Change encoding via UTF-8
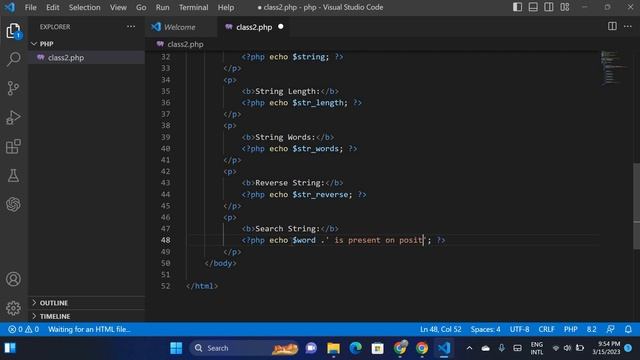Viewport: 640px width, 360px height. click(520, 329)
